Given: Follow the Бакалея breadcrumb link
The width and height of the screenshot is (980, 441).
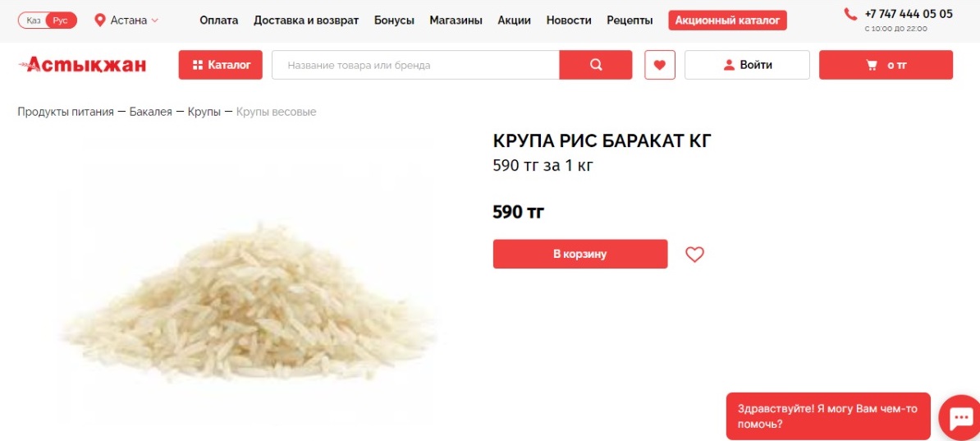Looking at the screenshot, I should click(x=151, y=112).
